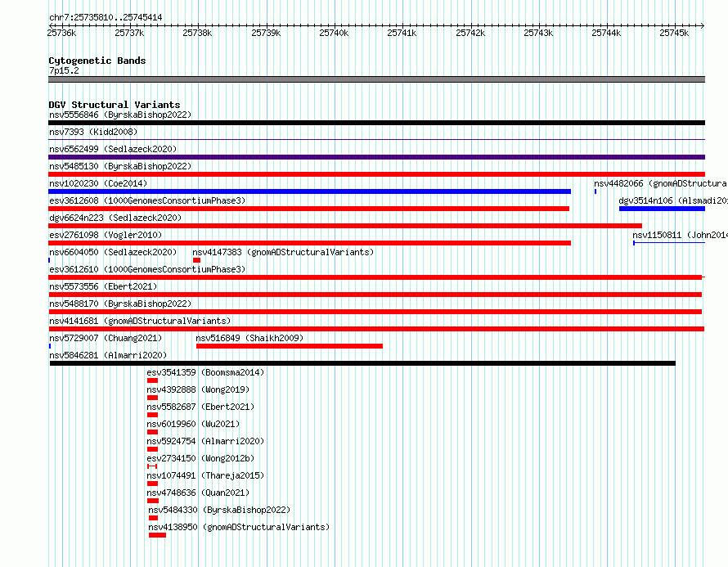Viewport: 728px width, 567px height.
Task: Click the 25745k ruler position
Action: click(x=674, y=33)
